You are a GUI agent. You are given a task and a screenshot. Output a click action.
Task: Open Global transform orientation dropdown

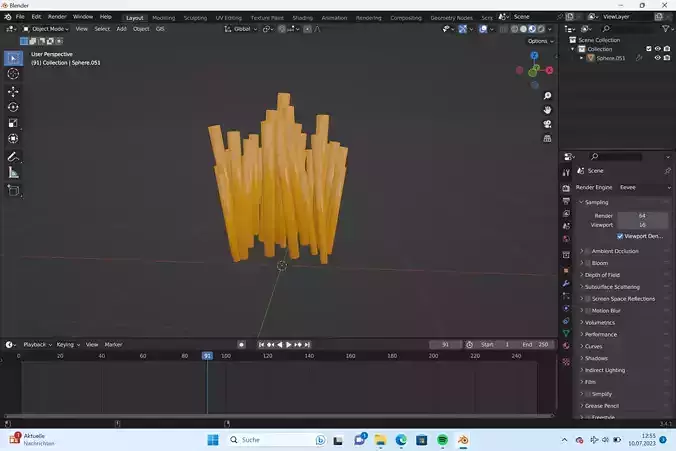tap(241, 29)
